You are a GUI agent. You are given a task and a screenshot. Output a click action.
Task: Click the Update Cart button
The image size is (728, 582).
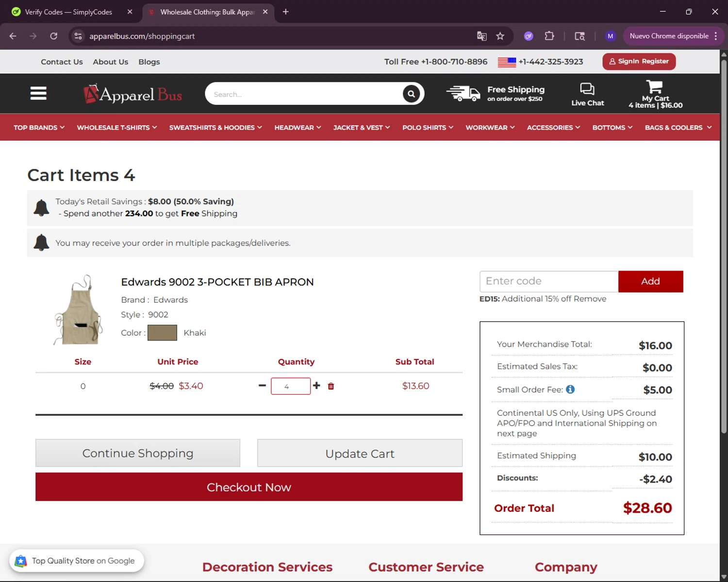pyautogui.click(x=360, y=453)
